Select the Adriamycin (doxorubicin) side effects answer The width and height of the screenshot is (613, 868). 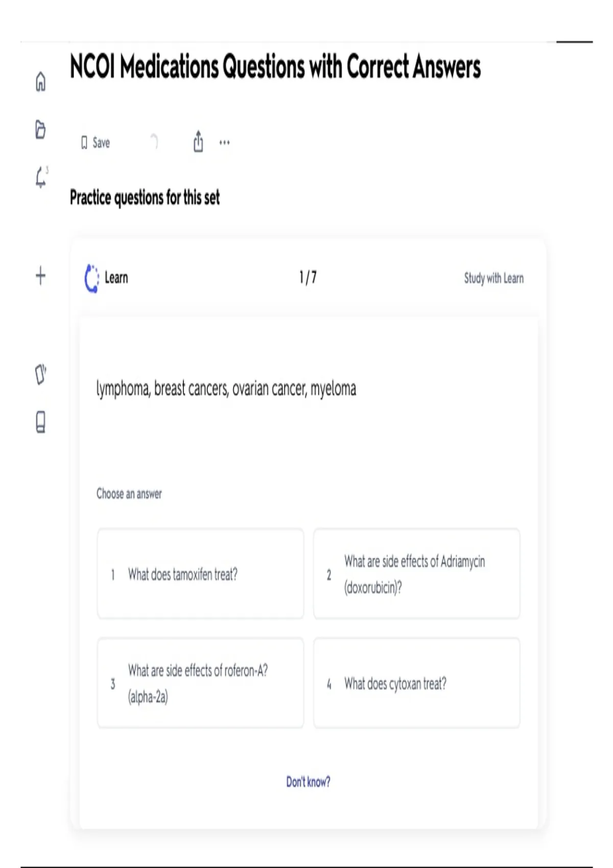416,574
